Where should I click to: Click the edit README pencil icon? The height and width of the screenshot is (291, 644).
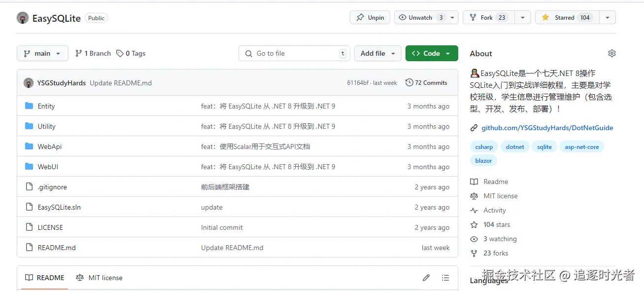426,278
